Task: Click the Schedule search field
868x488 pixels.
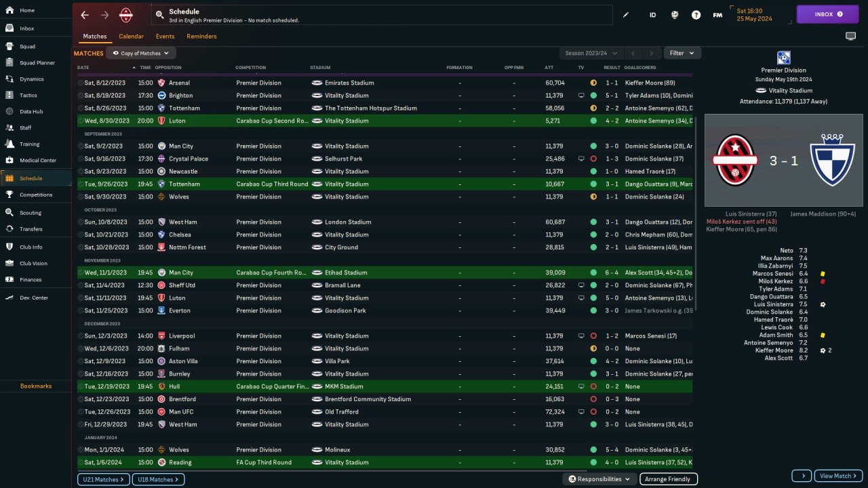Action: click(x=380, y=15)
